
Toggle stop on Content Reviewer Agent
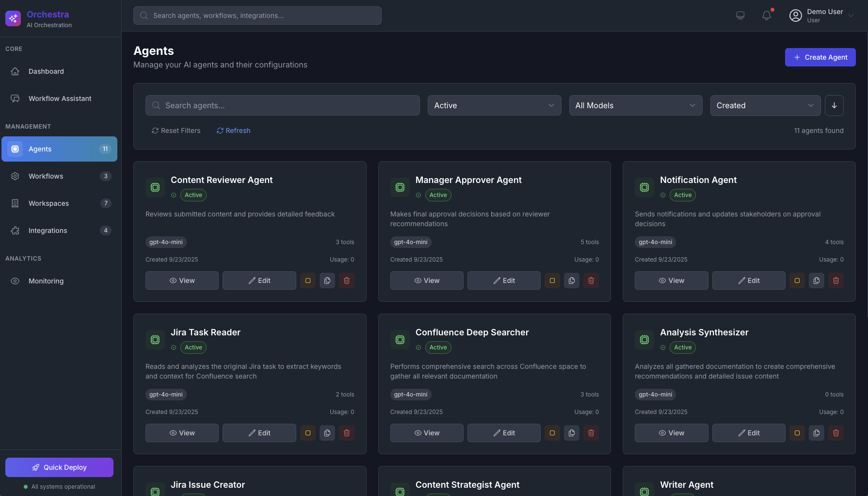(x=308, y=281)
